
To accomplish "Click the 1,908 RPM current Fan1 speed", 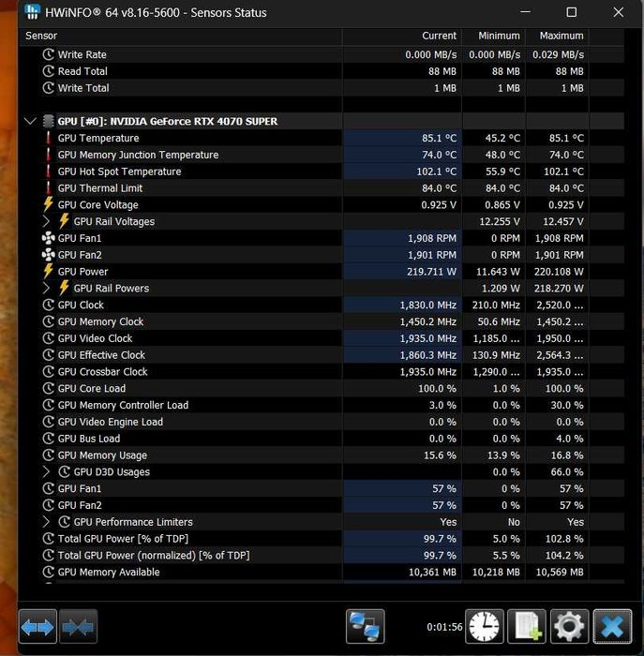I will click(x=432, y=238).
